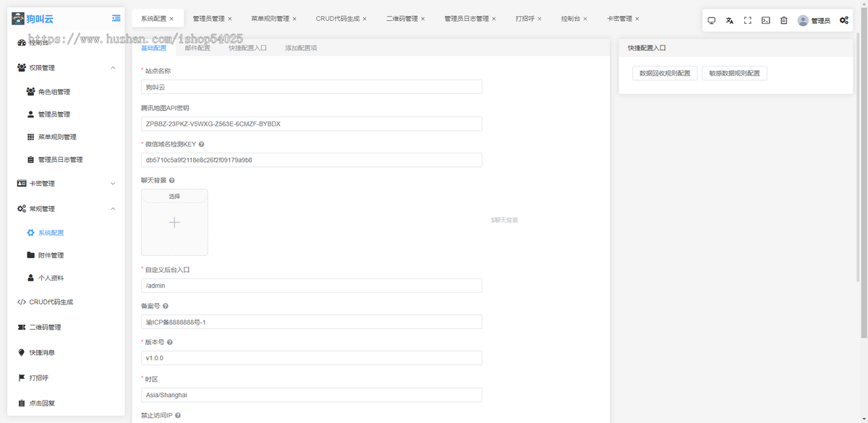Viewport: 868px width, 423px height.
Task: Switch to 控制台 top tab
Action: point(570,19)
